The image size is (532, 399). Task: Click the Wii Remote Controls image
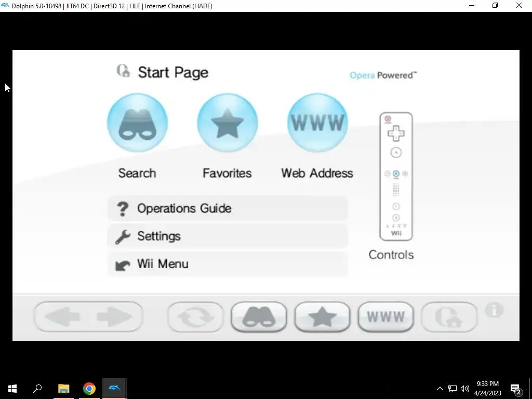click(396, 177)
